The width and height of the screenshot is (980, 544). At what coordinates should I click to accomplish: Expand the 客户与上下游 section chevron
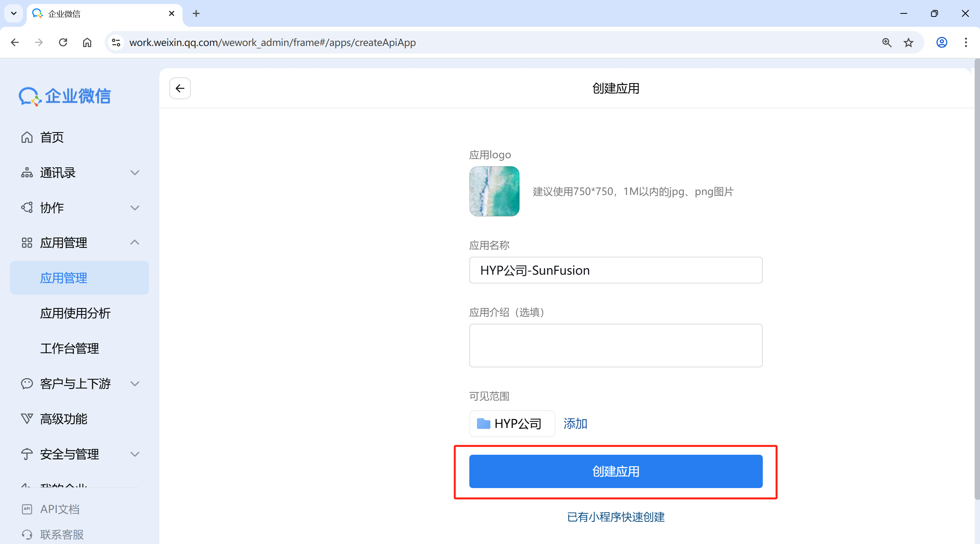pos(134,383)
